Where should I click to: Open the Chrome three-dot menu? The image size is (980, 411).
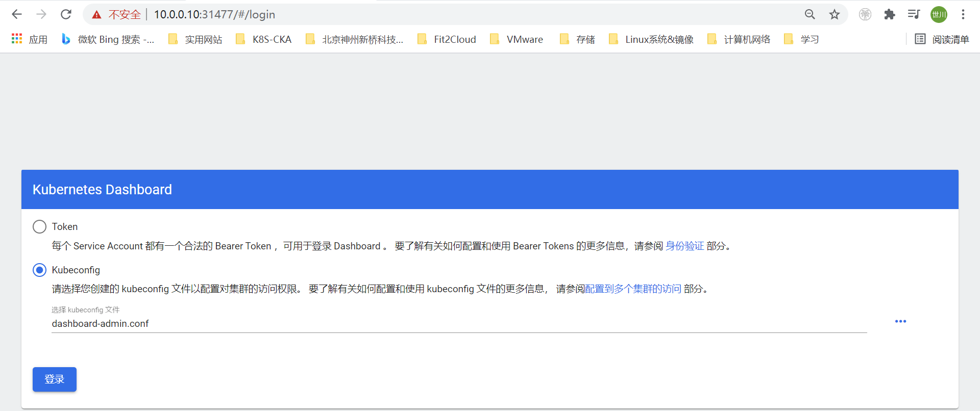coord(963,14)
